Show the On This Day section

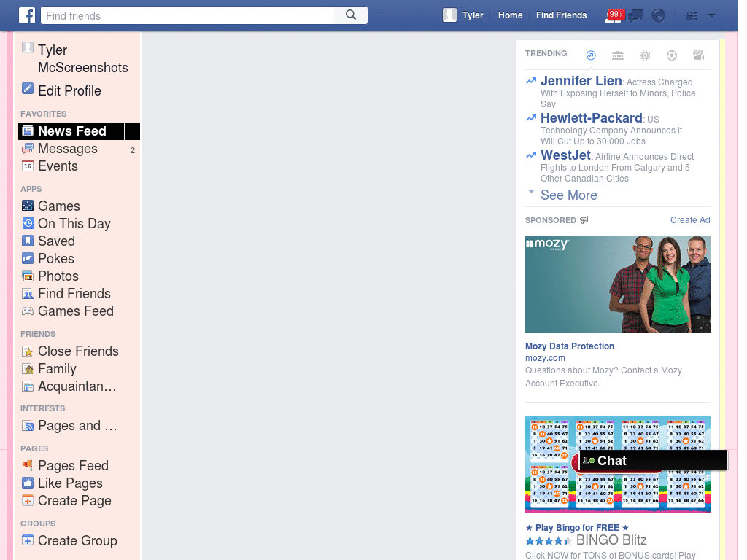point(73,223)
